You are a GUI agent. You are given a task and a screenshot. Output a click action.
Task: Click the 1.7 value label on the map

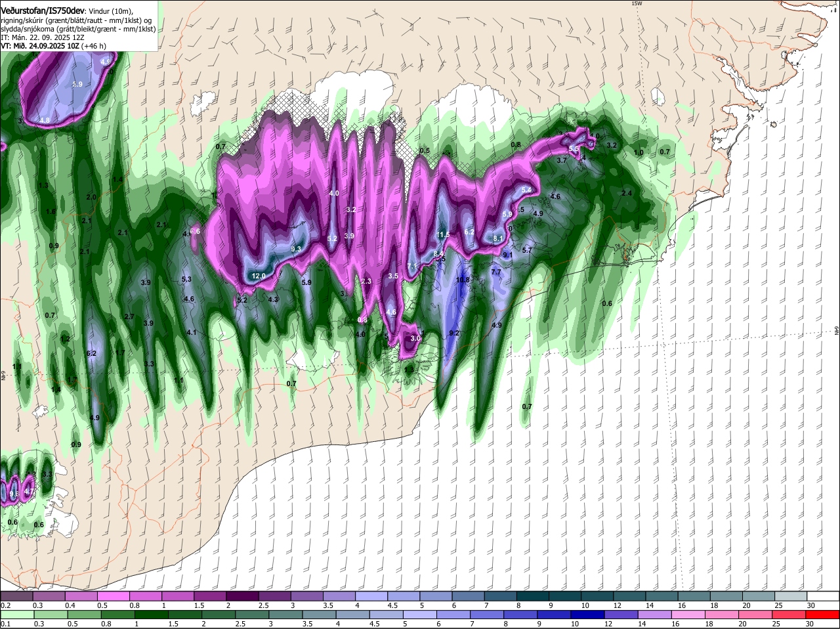tap(120, 353)
